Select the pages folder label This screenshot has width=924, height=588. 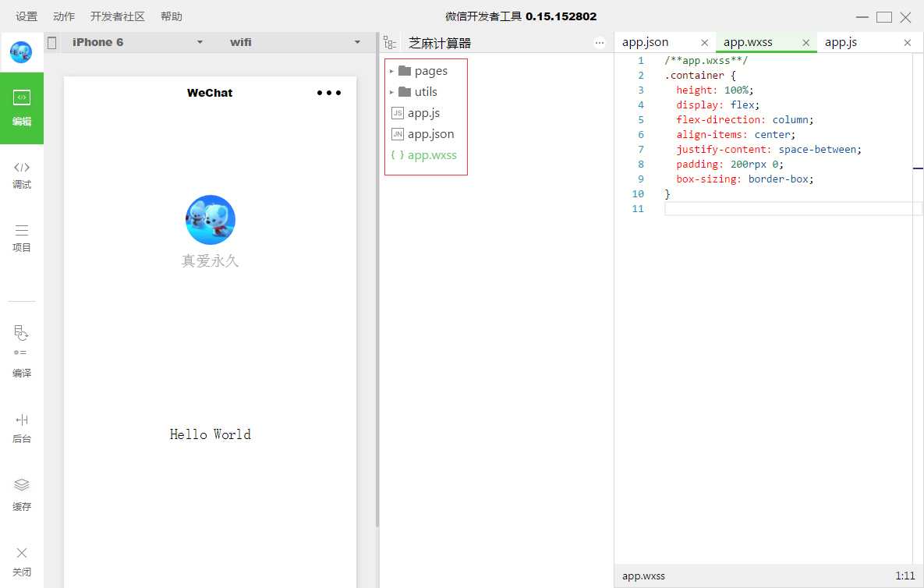click(430, 71)
